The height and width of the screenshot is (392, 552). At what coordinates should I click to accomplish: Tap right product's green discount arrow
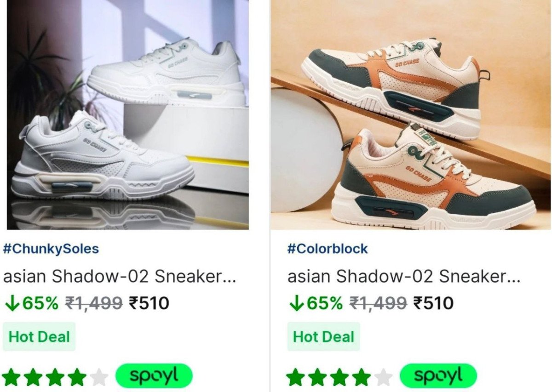pos(296,303)
